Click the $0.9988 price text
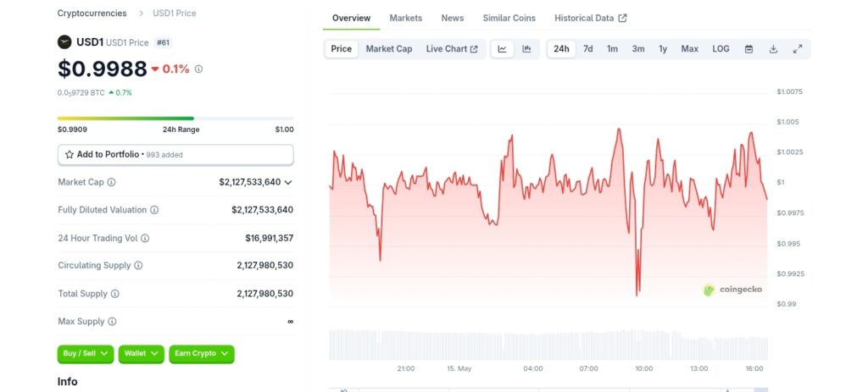The height and width of the screenshot is (392, 868). click(x=103, y=69)
